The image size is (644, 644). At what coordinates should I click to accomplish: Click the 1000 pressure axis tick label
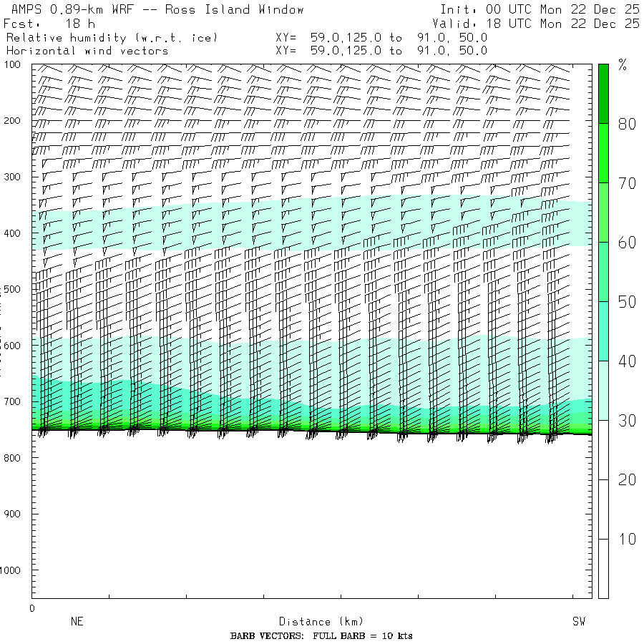[x=15, y=570]
